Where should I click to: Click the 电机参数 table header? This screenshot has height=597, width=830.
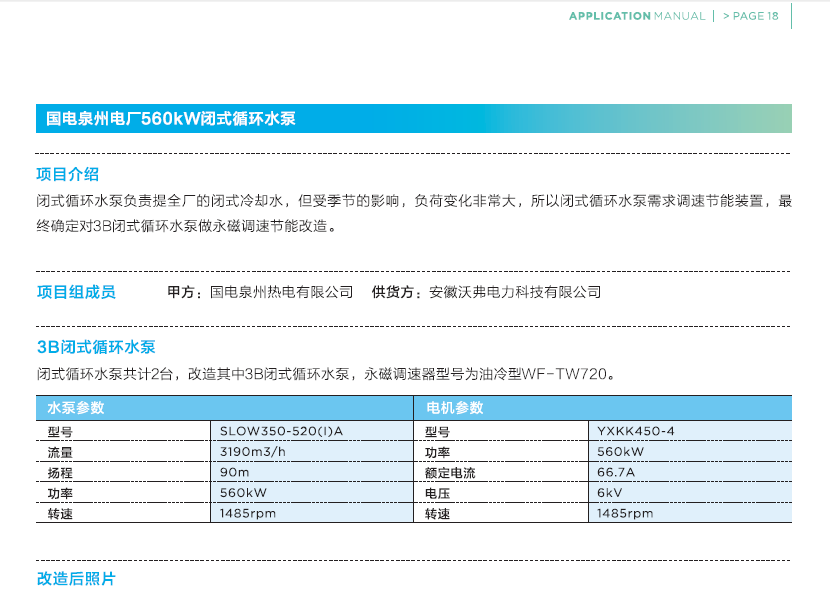tap(455, 408)
